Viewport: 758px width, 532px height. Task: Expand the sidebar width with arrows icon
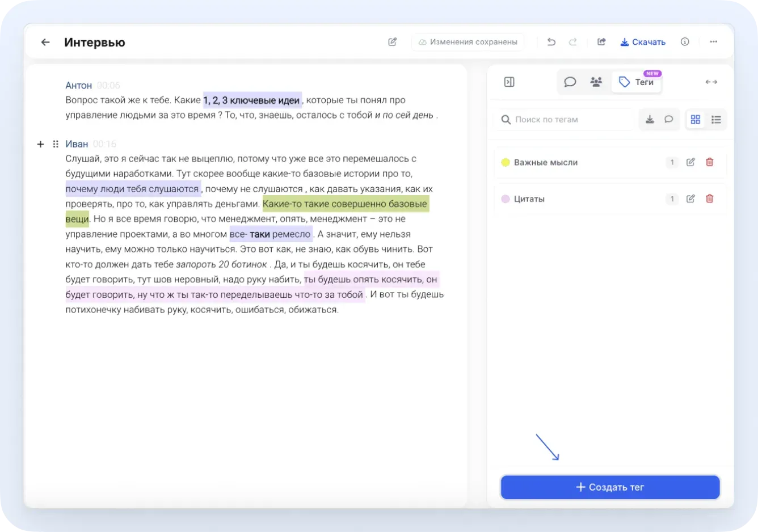pyautogui.click(x=711, y=82)
